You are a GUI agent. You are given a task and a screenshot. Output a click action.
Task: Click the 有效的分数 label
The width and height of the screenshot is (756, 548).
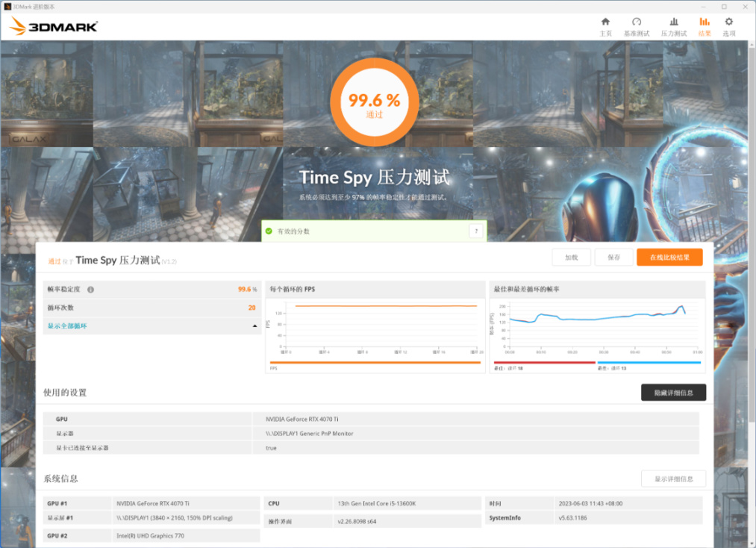[293, 231]
